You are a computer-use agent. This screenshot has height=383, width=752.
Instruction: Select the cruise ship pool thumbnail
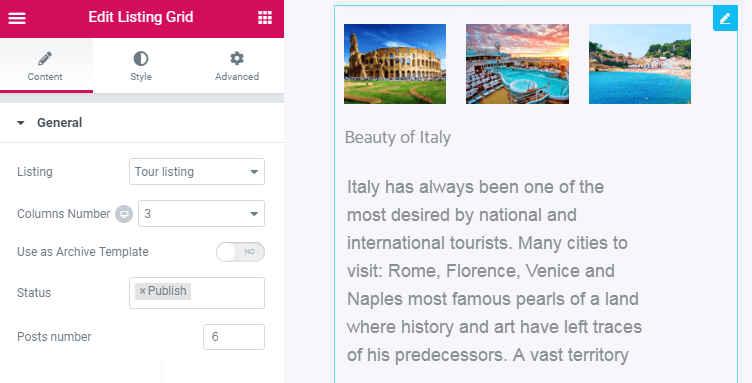tap(517, 64)
